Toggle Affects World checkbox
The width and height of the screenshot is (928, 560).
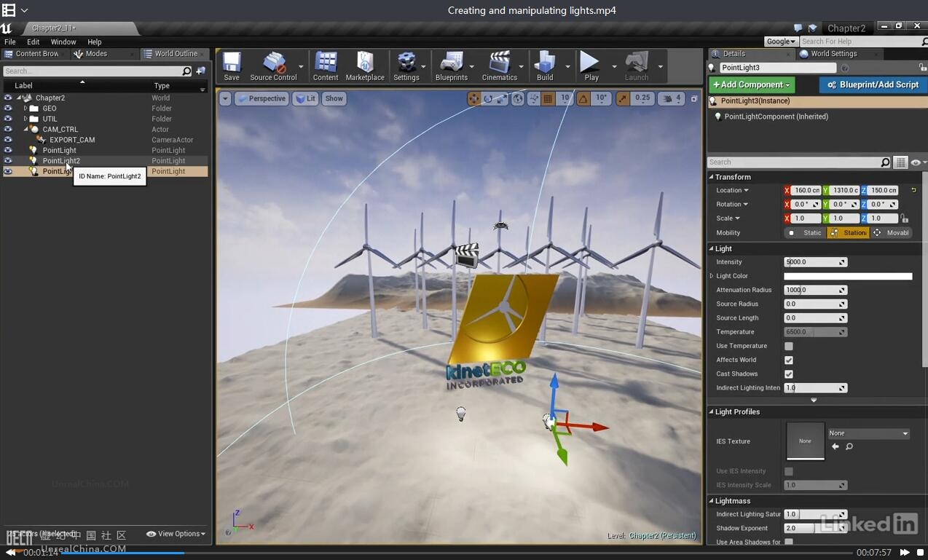788,360
